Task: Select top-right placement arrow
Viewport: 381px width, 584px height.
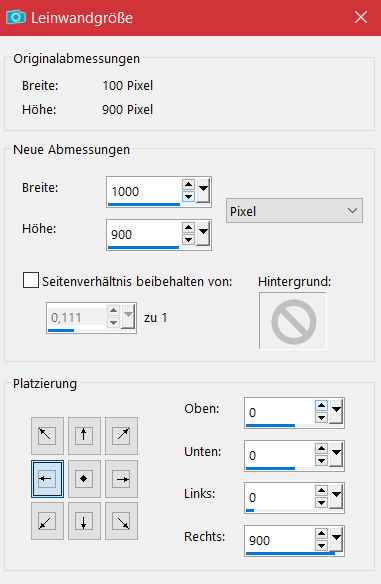Action: [121, 435]
